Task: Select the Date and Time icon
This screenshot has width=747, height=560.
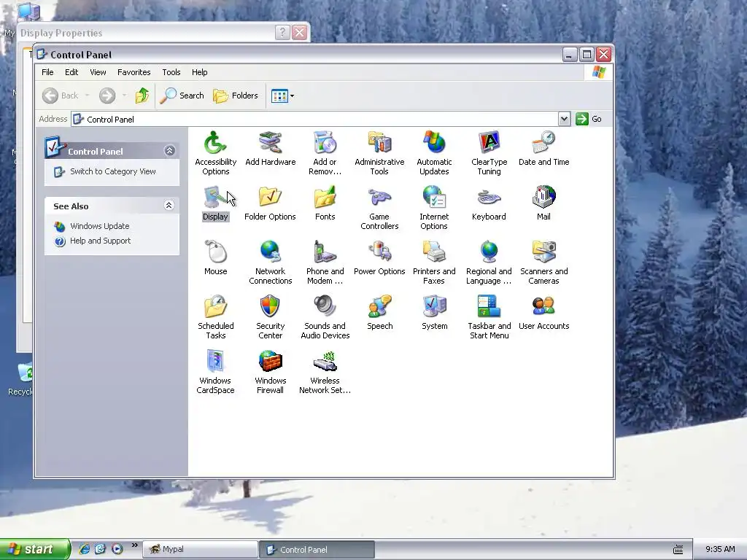Action: (x=543, y=143)
